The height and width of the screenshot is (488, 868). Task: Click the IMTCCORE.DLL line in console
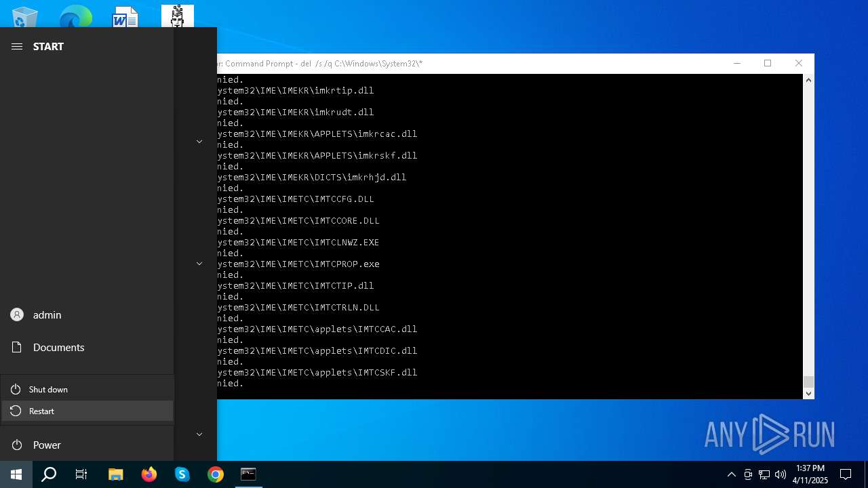(x=298, y=221)
